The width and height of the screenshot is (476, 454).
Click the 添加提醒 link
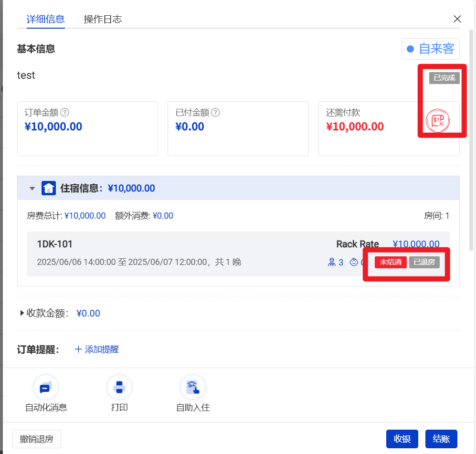[97, 349]
